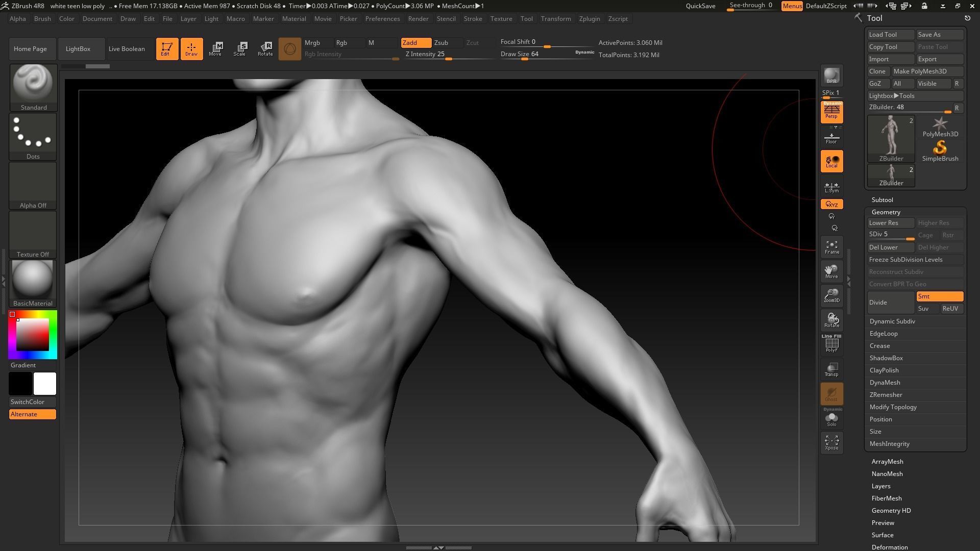Screen dimensions: 980x551
Task: Select the Rotate tool in top shelf
Action: pos(265,49)
